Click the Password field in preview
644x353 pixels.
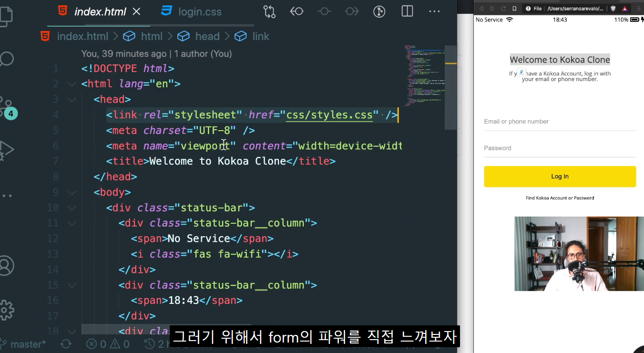tap(560, 148)
